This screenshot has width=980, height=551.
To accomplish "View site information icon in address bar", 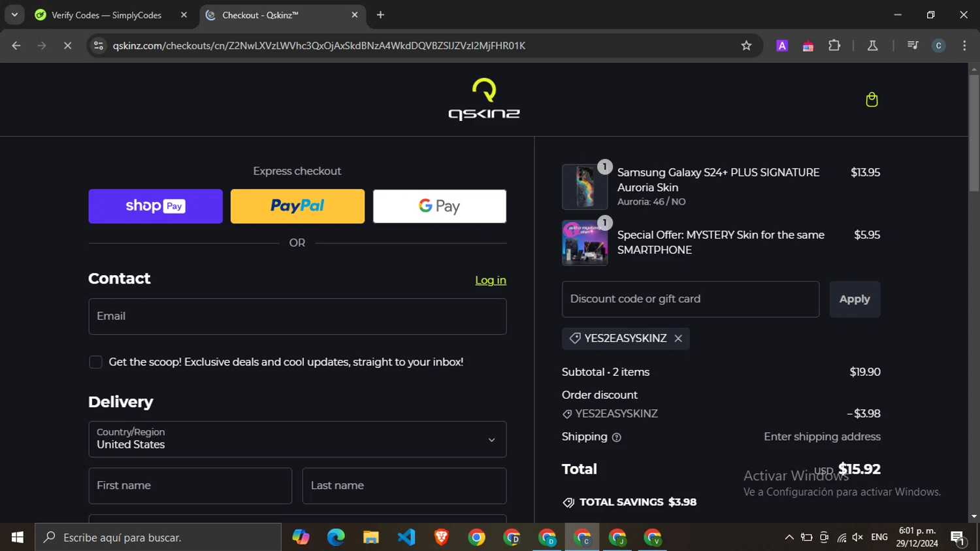I will pyautogui.click(x=99, y=46).
